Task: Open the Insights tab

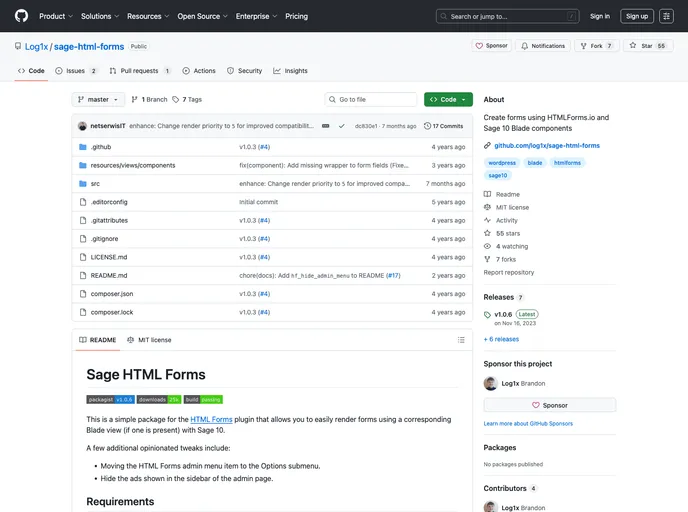Action: coord(290,71)
